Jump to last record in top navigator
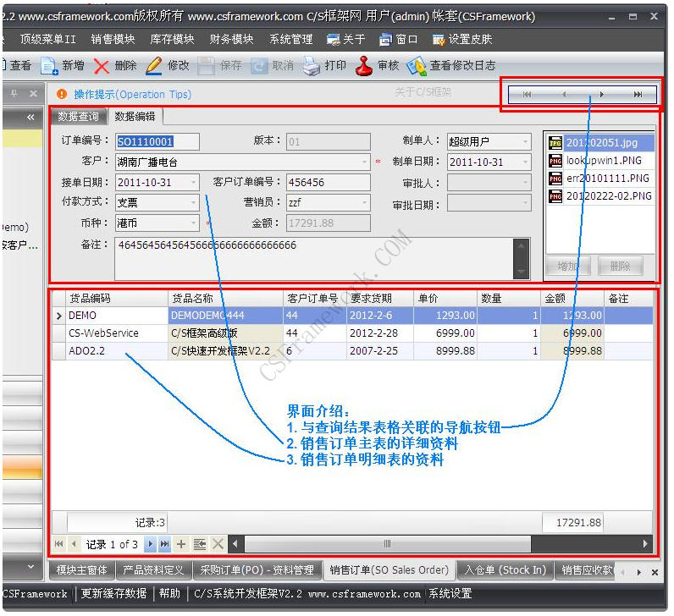 coord(638,95)
